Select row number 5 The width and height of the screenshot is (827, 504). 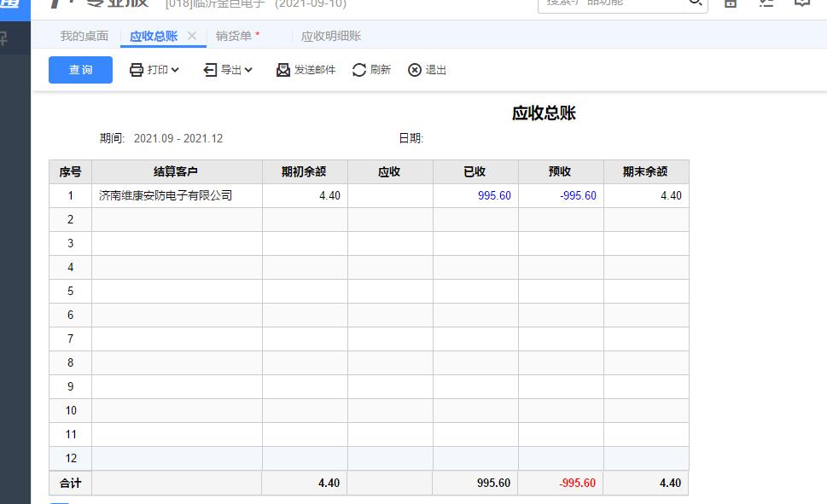pos(70,291)
